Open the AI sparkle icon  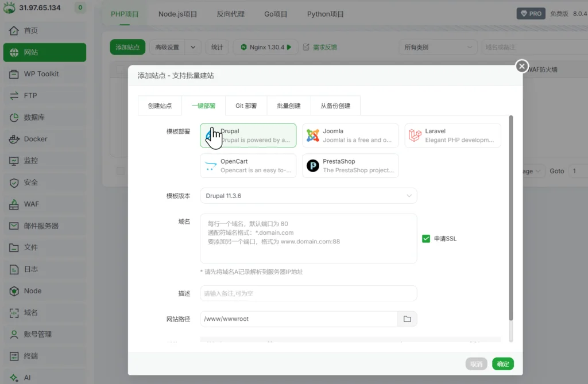point(14,378)
